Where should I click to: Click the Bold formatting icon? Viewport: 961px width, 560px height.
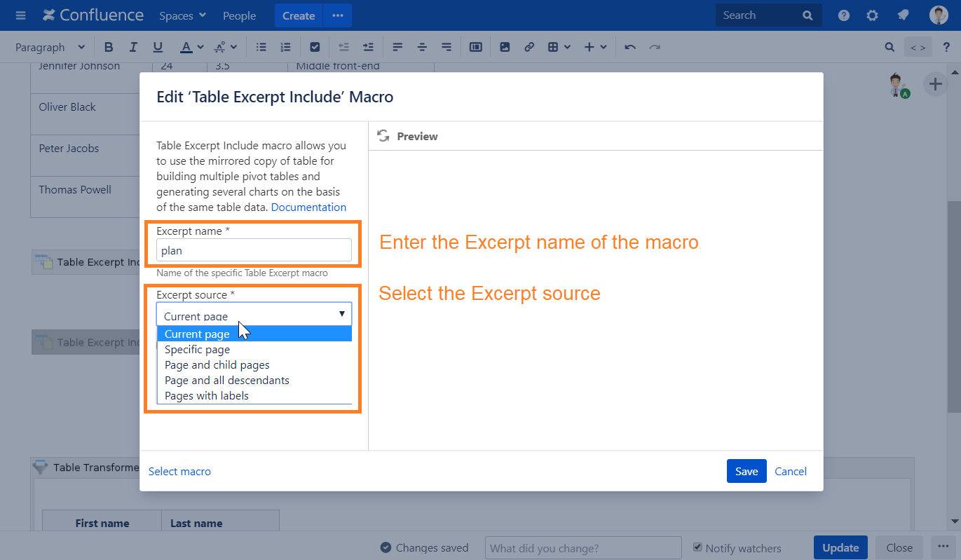[109, 47]
